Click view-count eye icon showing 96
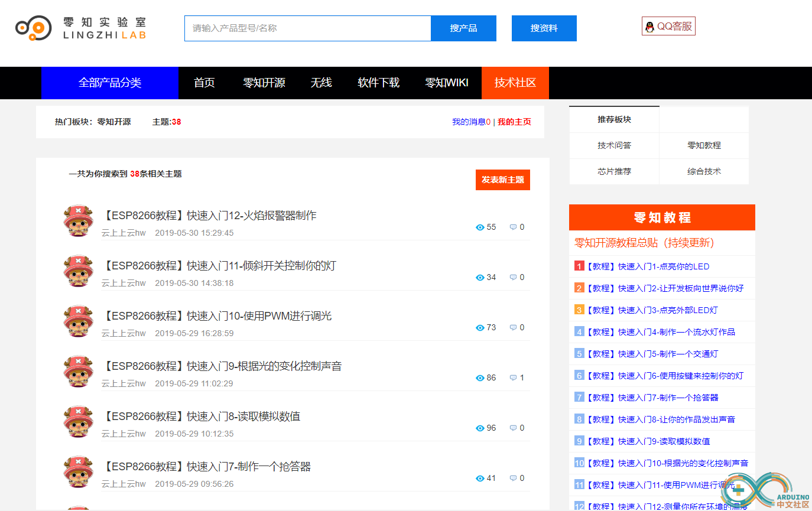Screen dimensions: 812x511 tap(480, 428)
